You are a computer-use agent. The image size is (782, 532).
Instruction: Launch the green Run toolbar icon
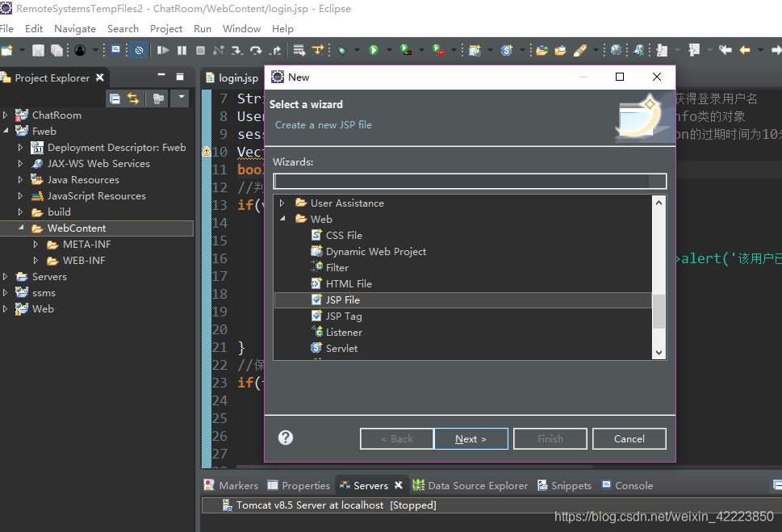374,50
